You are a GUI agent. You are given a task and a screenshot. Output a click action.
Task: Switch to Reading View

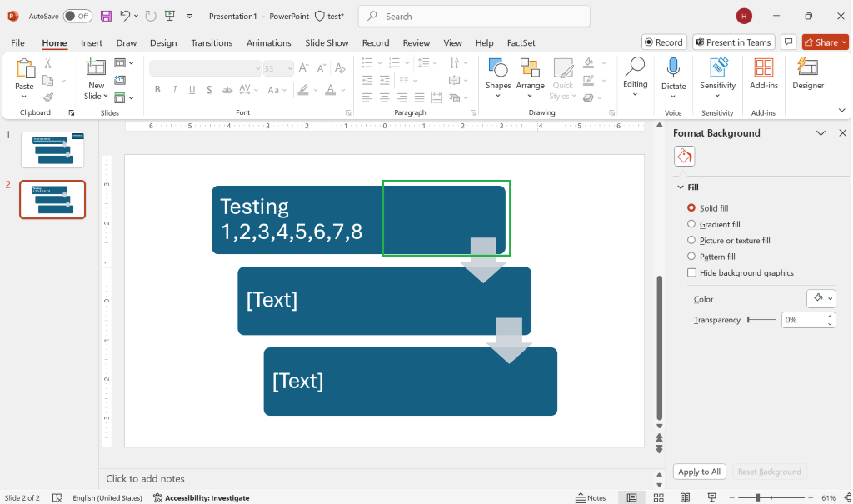(685, 497)
